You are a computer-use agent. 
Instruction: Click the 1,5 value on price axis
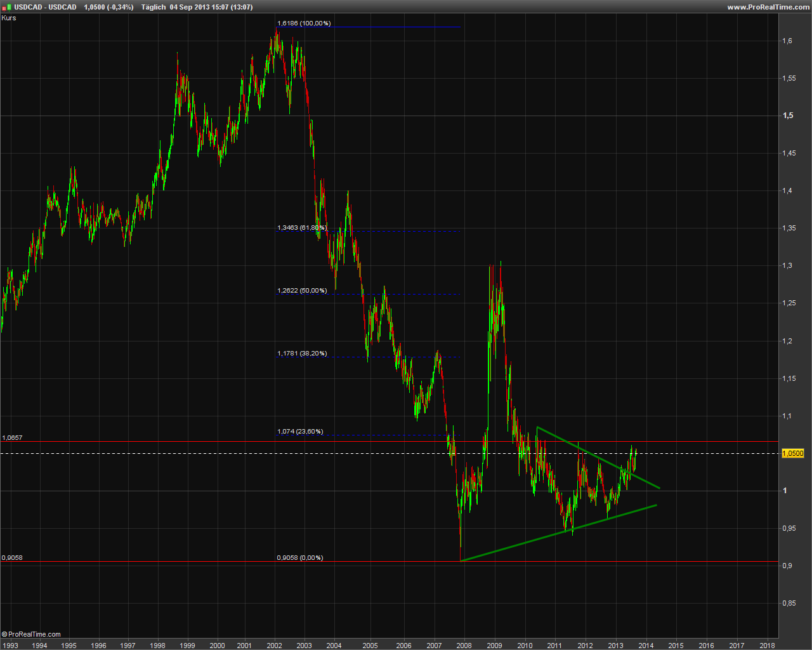[x=788, y=116]
